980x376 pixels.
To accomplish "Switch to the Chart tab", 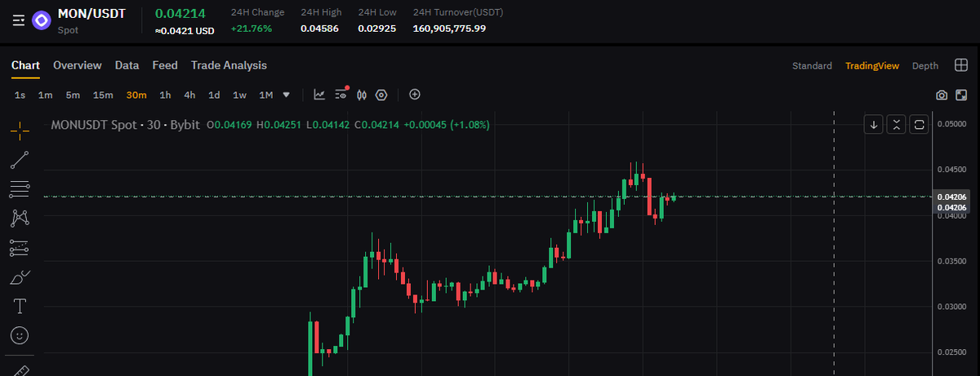I will pyautogui.click(x=25, y=65).
